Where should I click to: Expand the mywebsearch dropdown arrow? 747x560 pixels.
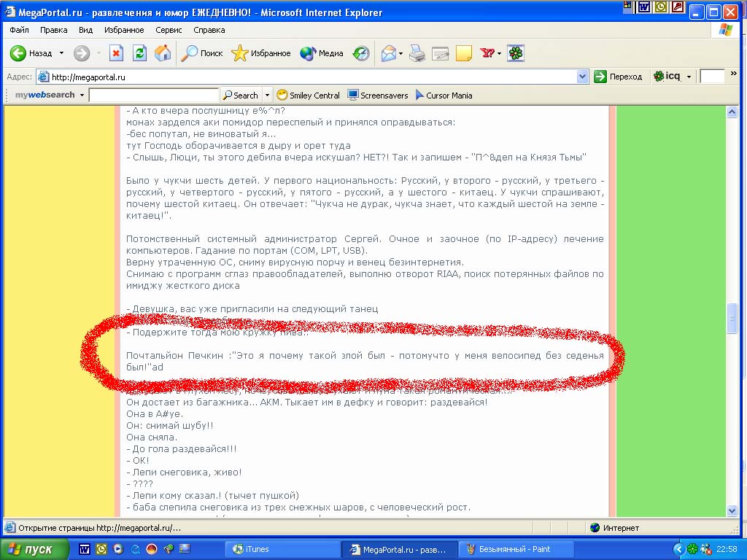tap(82, 96)
